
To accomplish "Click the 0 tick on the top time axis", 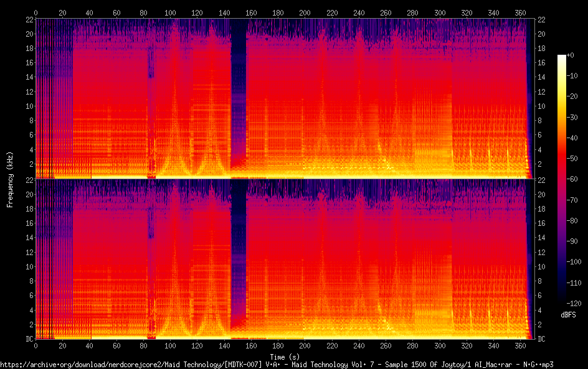I will point(36,12).
